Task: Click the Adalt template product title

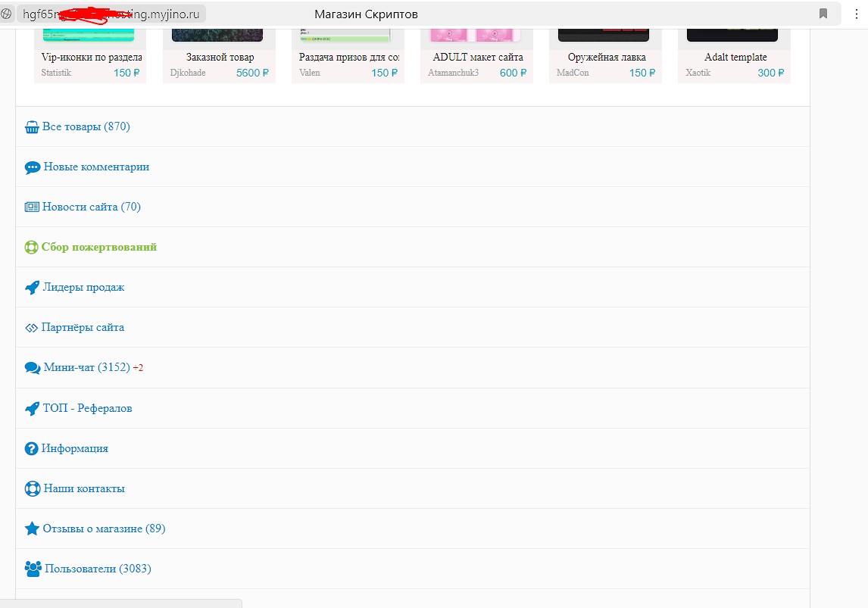Action: 735,58
